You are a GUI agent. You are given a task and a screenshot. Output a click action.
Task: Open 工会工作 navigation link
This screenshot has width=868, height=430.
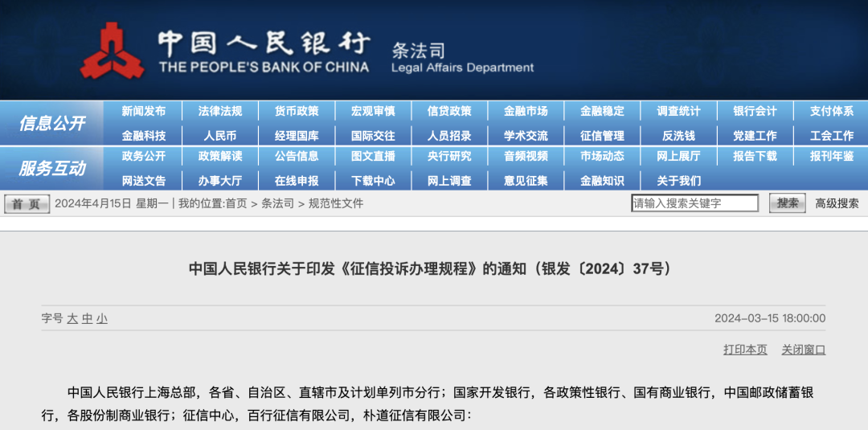pos(832,136)
